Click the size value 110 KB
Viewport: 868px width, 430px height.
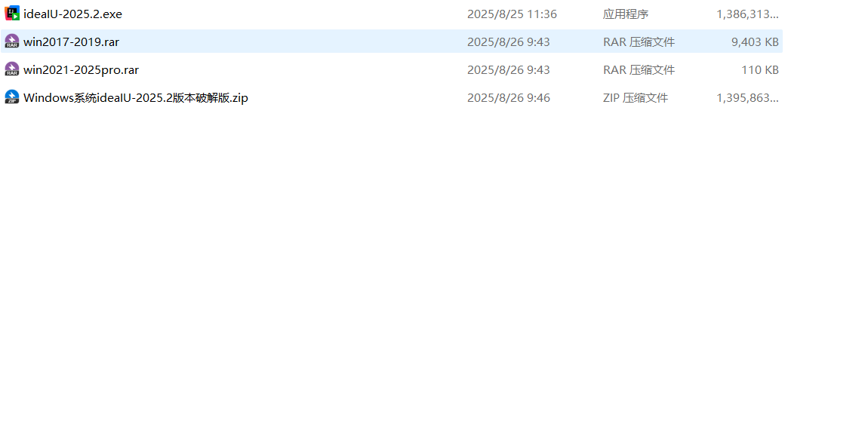[759, 69]
